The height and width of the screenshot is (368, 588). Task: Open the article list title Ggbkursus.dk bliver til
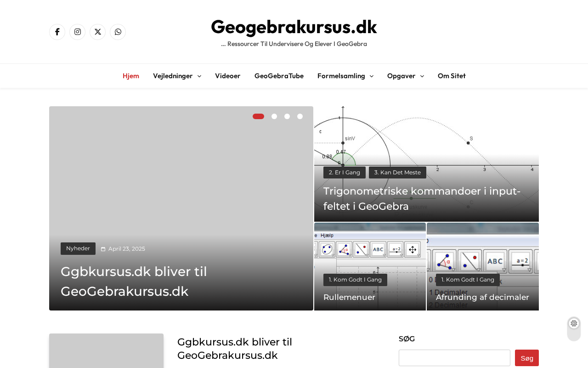235,349
